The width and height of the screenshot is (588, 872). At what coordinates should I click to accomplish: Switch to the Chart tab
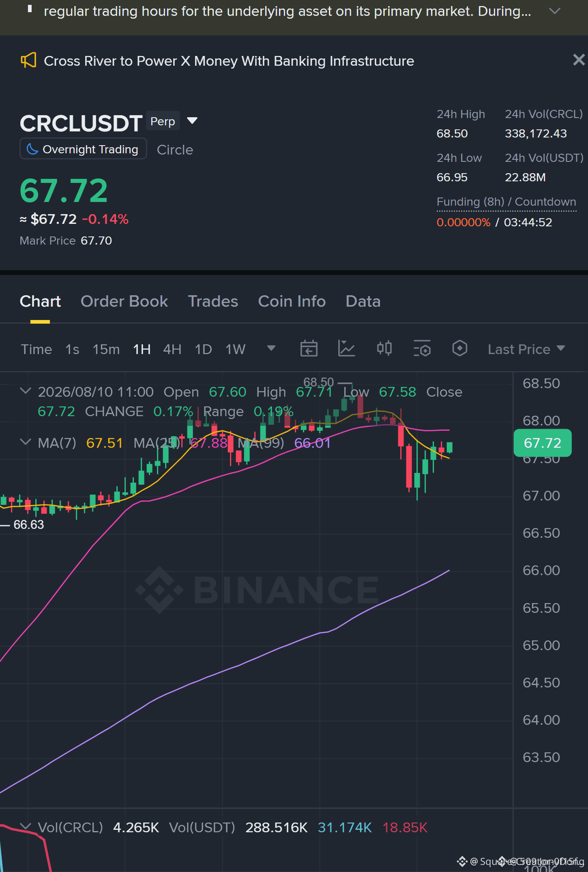click(x=40, y=301)
